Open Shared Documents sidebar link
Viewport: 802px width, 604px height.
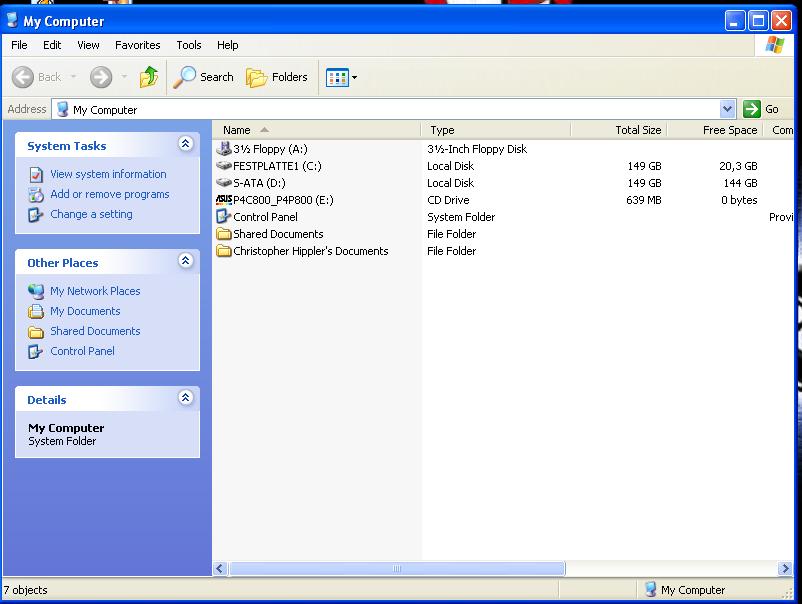[95, 331]
